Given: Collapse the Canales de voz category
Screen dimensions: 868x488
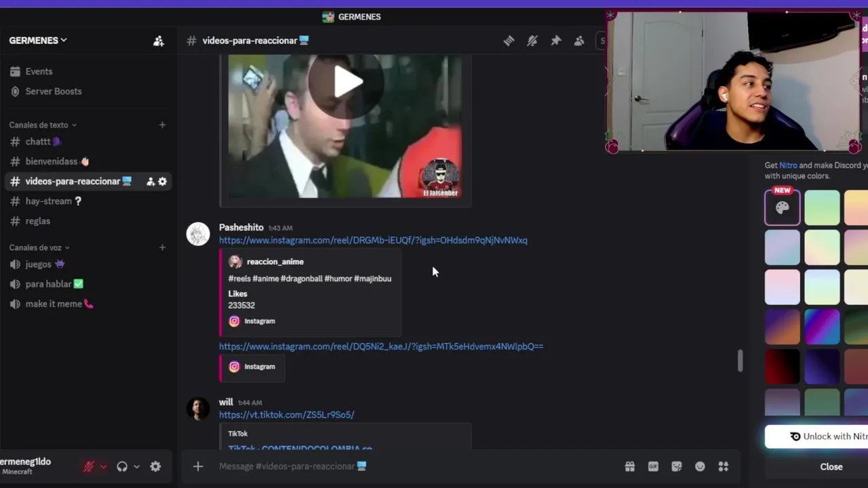Looking at the screenshot, I should (39, 247).
